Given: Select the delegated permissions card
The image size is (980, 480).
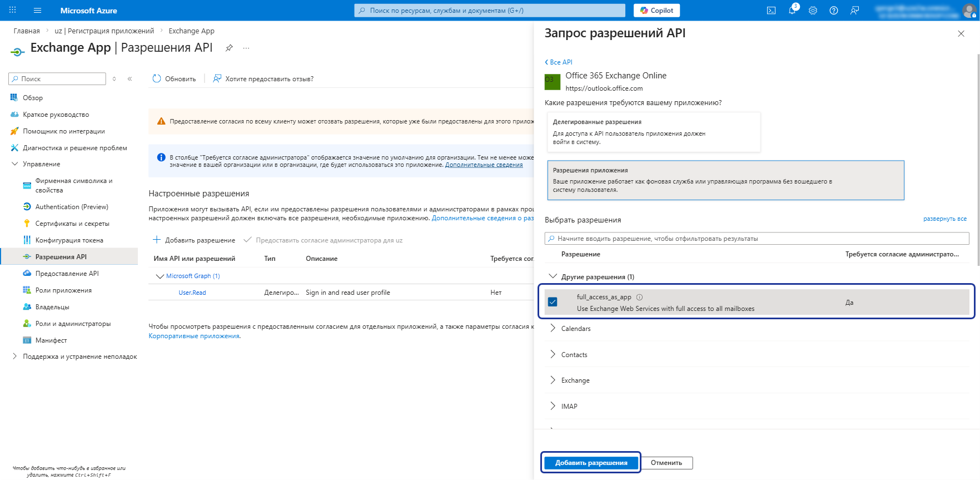Looking at the screenshot, I should pos(654,132).
